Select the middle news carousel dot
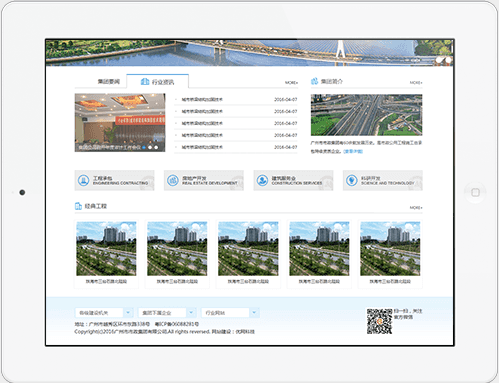Viewport: 499px width, 383px height. click(x=150, y=147)
